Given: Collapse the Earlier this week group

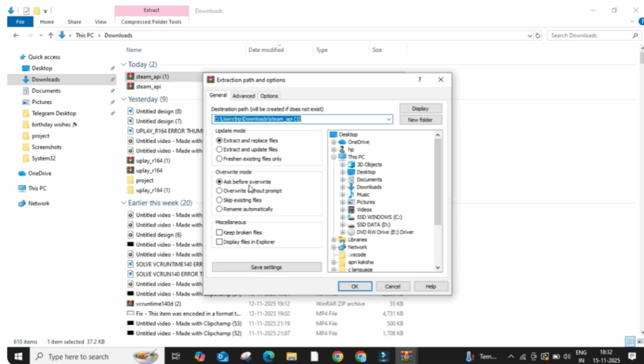Looking at the screenshot, I should (123, 202).
